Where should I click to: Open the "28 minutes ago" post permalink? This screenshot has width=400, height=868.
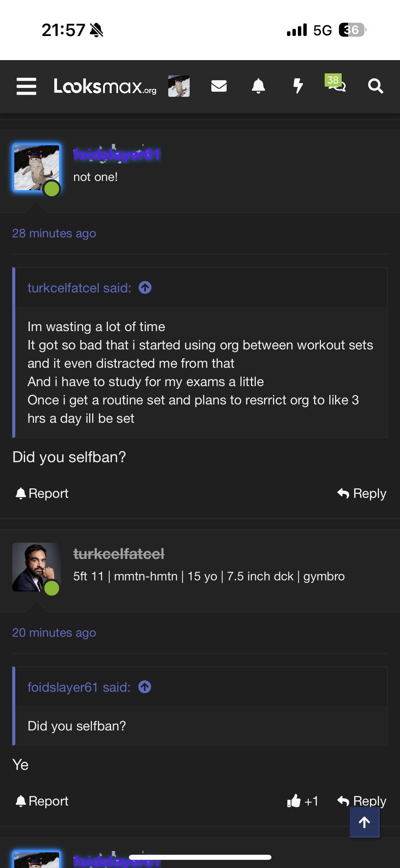point(54,234)
